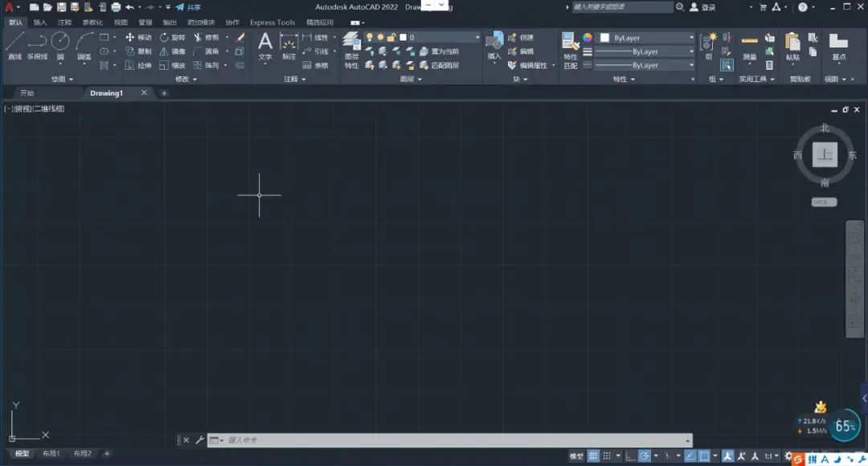The image size is (868, 466).
Task: Click the Scale (缩放) tool
Action: tap(172, 65)
